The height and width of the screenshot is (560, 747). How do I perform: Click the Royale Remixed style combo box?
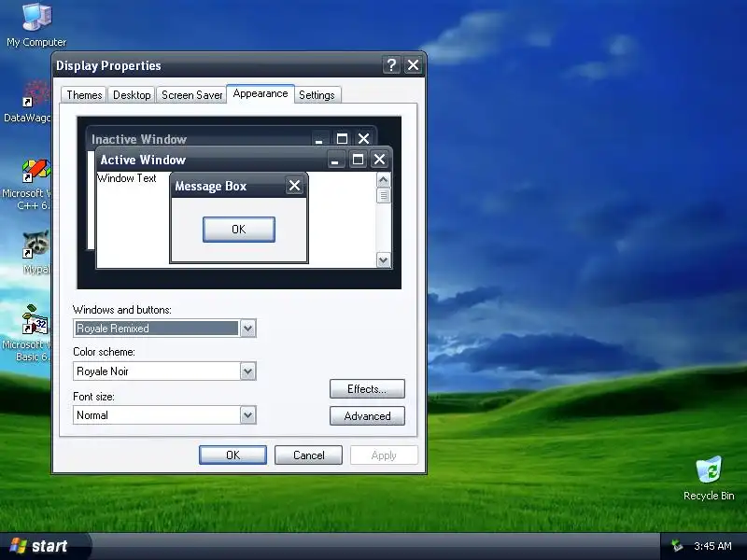pos(164,329)
